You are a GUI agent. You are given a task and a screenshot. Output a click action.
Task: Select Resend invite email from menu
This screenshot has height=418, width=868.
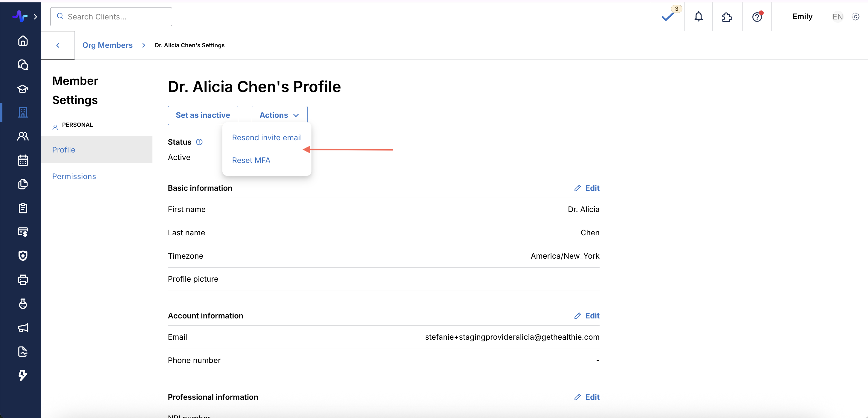pos(267,138)
